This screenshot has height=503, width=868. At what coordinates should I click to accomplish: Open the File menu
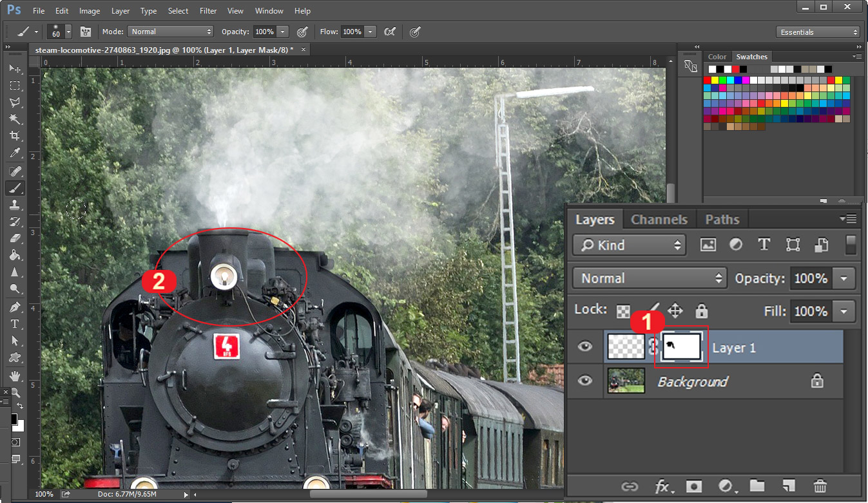pos(39,11)
